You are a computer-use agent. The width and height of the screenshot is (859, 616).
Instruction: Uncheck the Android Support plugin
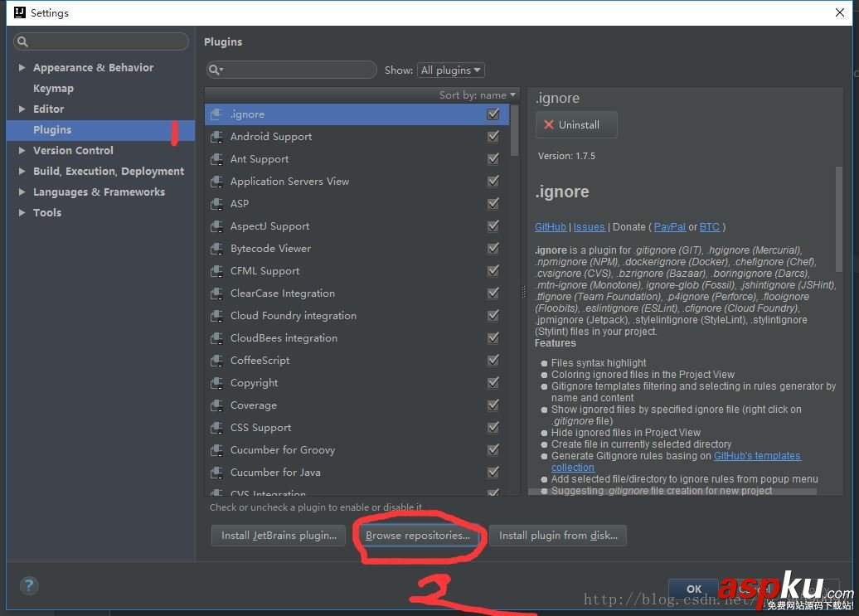click(493, 136)
